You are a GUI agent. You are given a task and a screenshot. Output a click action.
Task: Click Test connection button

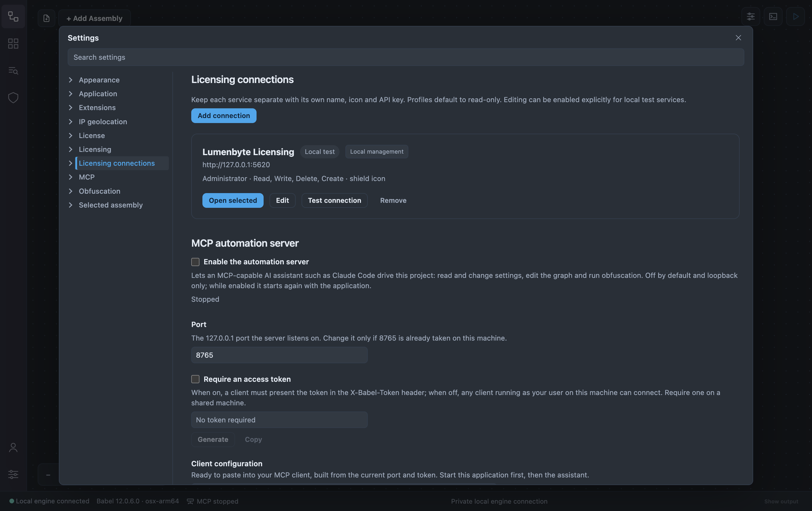pyautogui.click(x=335, y=200)
